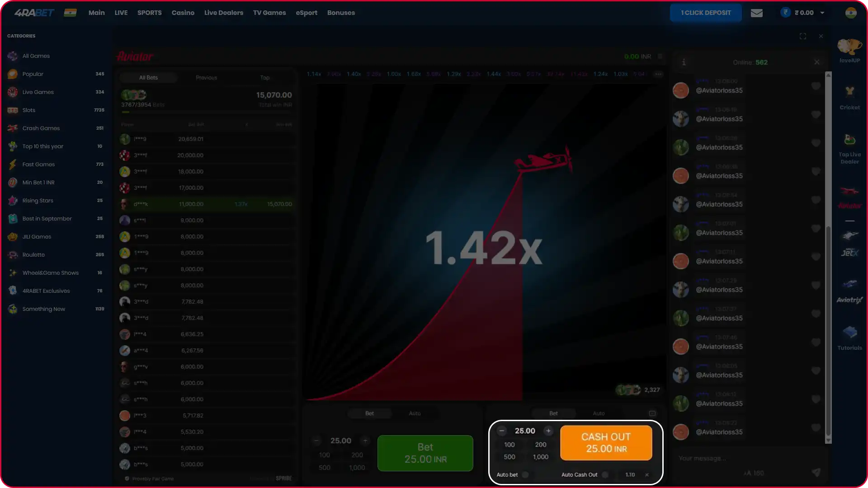868x488 pixels.
Task: Launch Aviatrix from the right sidebar
Action: pos(849,291)
